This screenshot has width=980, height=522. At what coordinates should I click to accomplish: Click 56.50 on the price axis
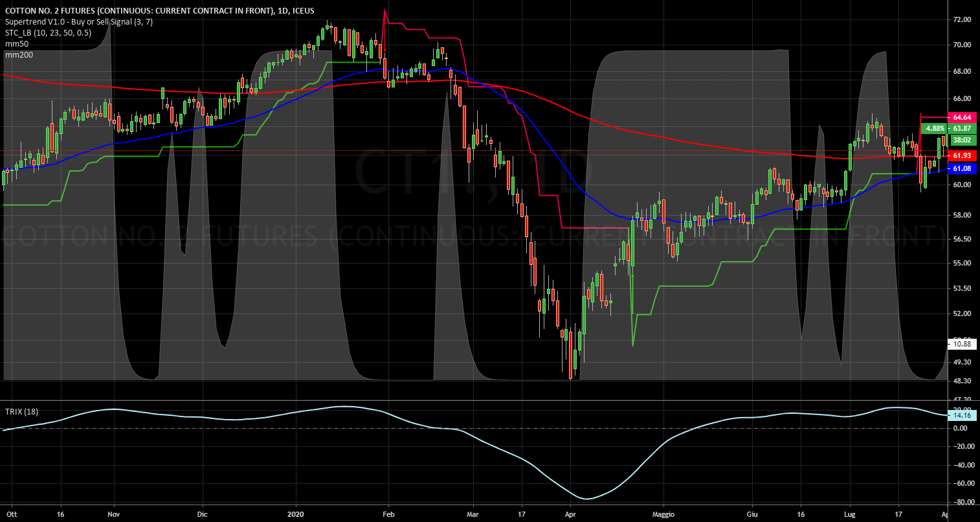[962, 239]
